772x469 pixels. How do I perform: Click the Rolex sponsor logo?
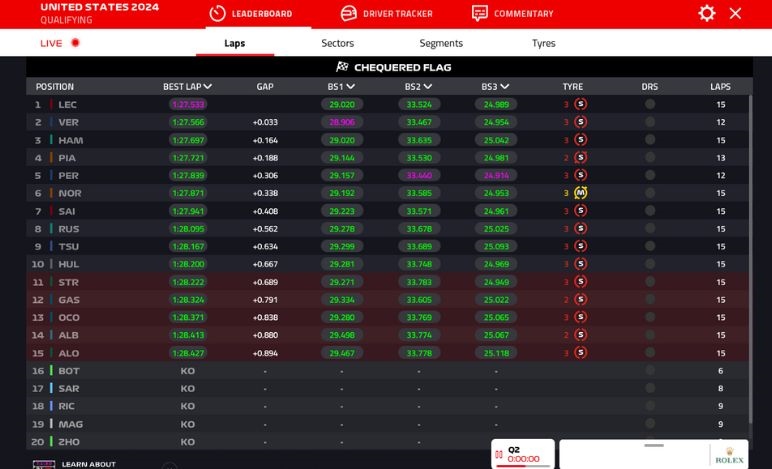coord(730,455)
